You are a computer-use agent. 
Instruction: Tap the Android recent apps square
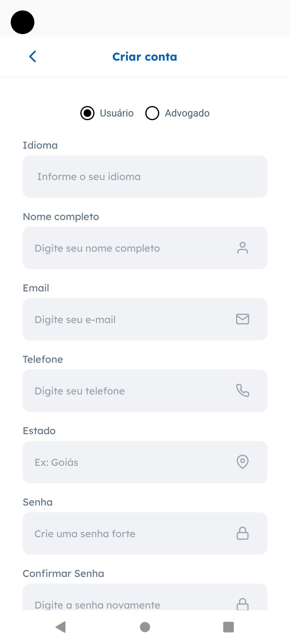(229, 627)
